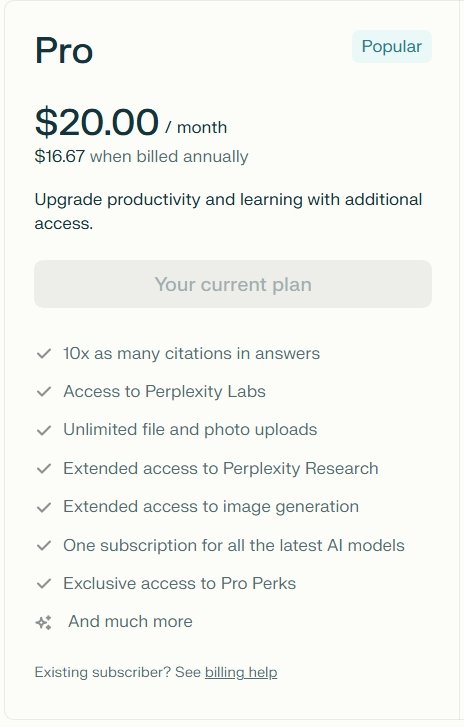Click checkmark next to image generation
Image resolution: width=464 pixels, height=727 pixels.
click(x=44, y=508)
